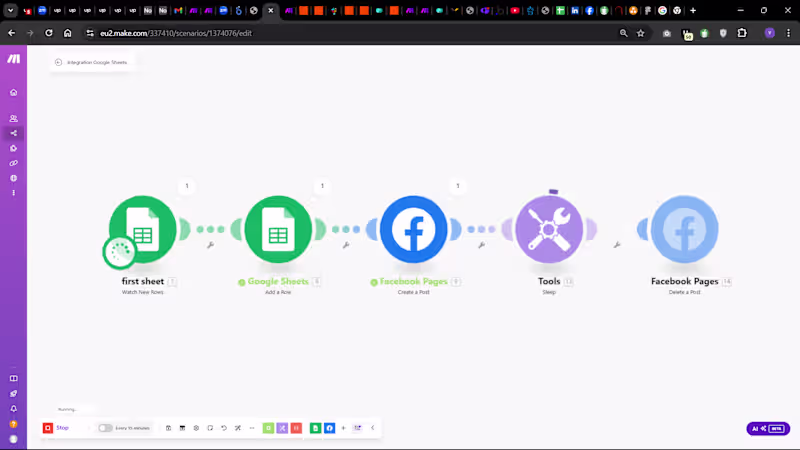Open scenario settings gear in toolbar

[x=196, y=428]
